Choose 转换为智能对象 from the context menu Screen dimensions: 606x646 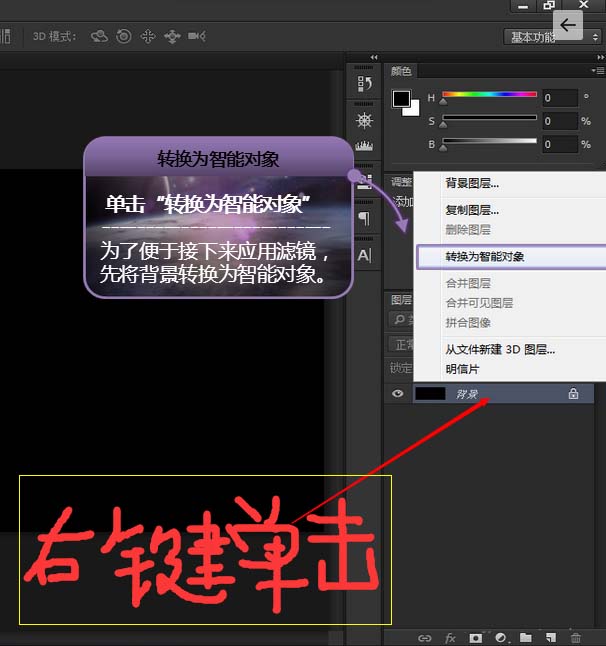485,257
